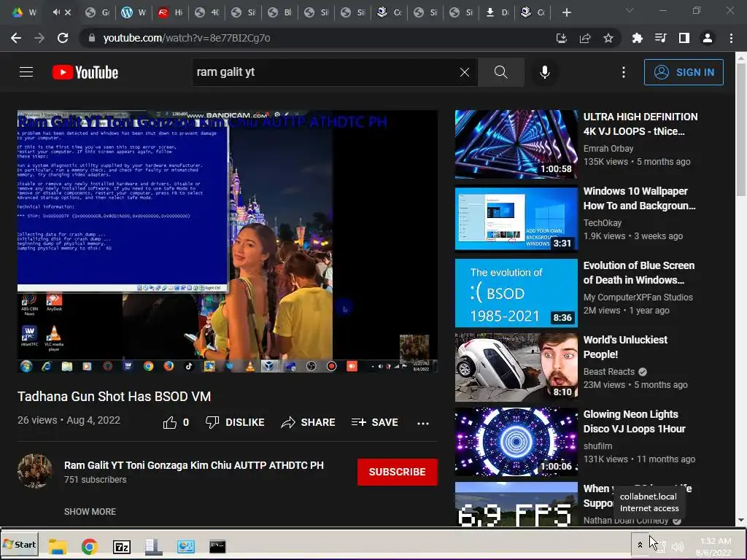
Task: Open the media control icon in toolbar
Action: point(660,38)
